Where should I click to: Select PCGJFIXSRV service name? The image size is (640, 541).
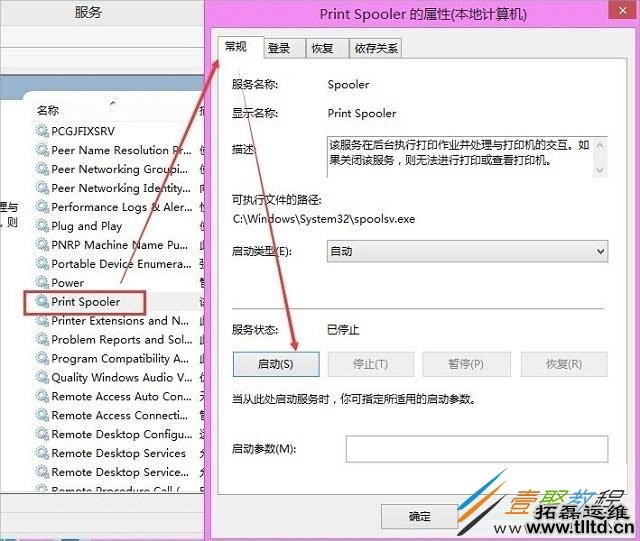coord(83,131)
